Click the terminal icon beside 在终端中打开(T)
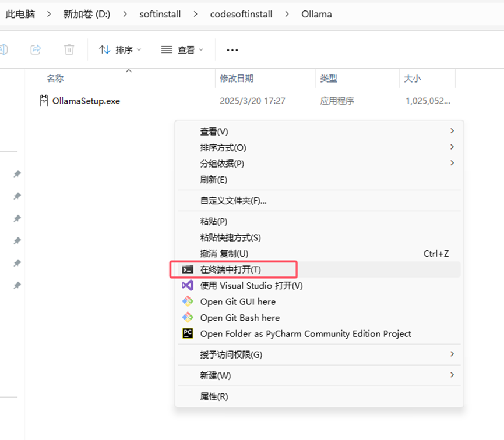 188,269
